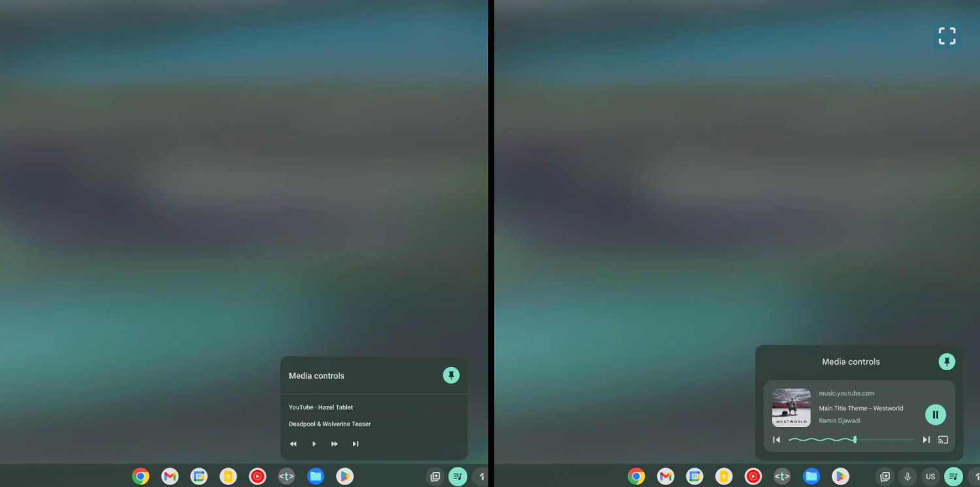
Task: Skip to next track on YouTube Hazel Tablet card
Action: coord(355,444)
